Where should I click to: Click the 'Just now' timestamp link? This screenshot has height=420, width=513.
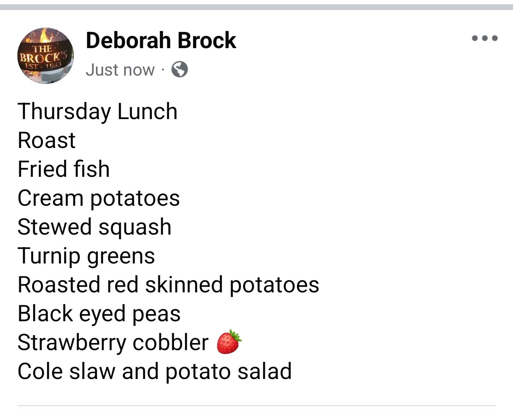click(119, 70)
